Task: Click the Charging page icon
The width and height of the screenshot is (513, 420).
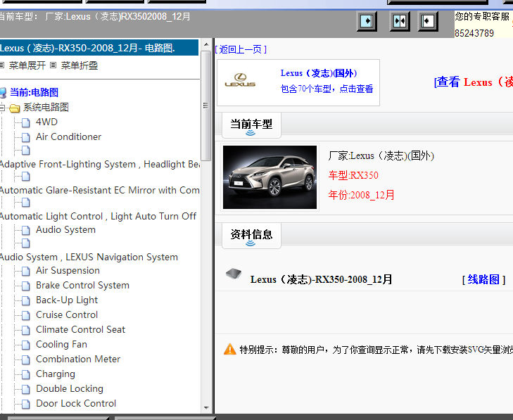Action: point(26,374)
